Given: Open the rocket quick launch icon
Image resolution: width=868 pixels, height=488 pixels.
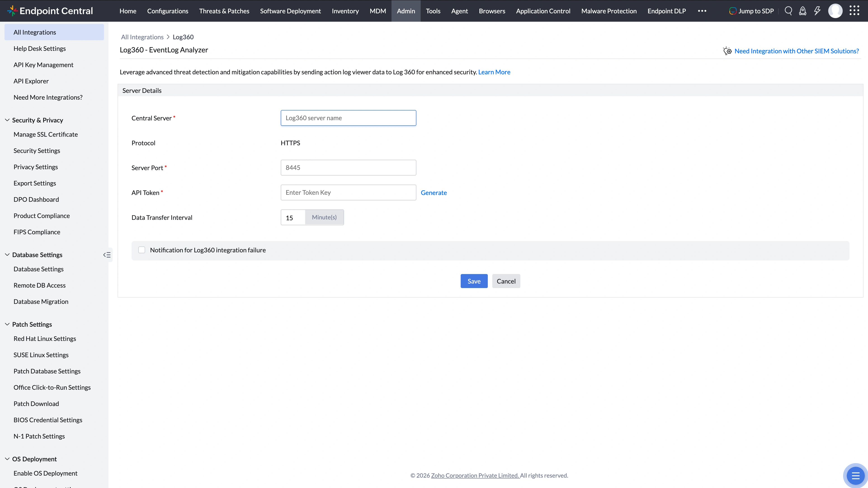Looking at the screenshot, I should (x=803, y=11).
